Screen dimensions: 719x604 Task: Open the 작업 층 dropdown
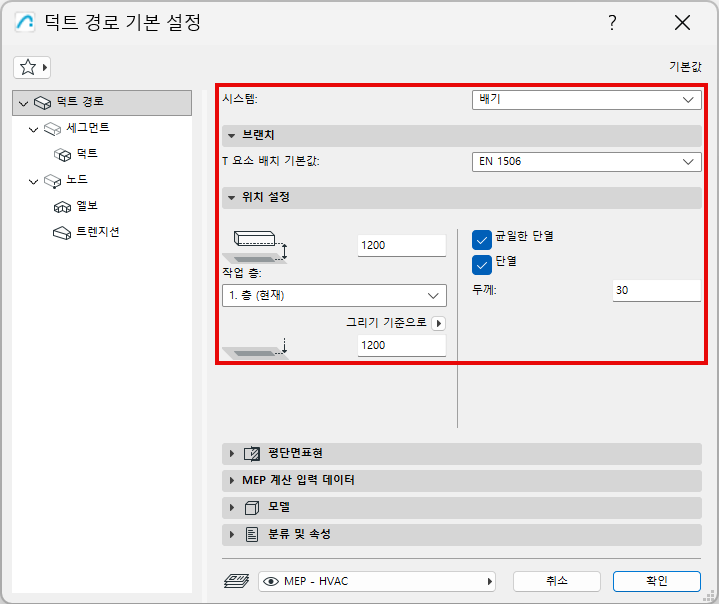334,295
